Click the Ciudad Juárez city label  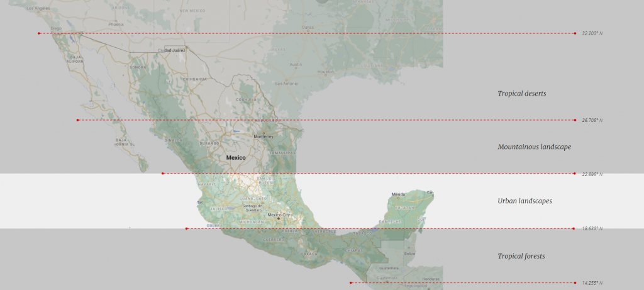coord(172,50)
